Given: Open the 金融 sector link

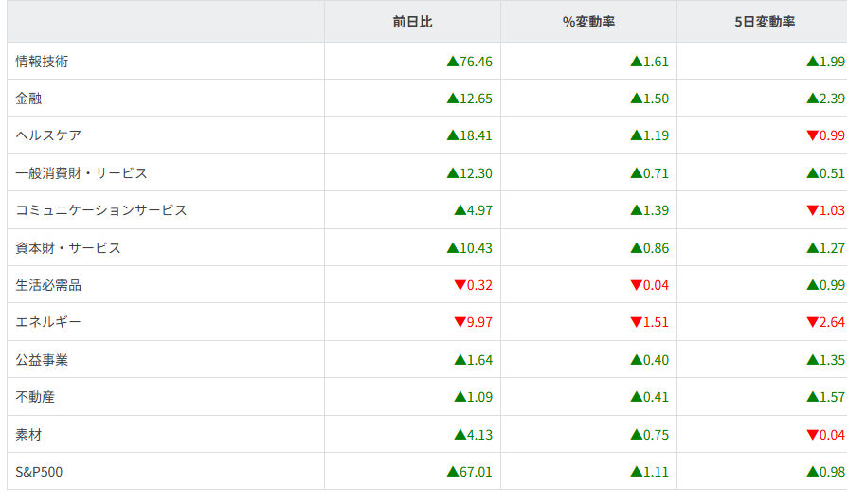Looking at the screenshot, I should tap(29, 99).
